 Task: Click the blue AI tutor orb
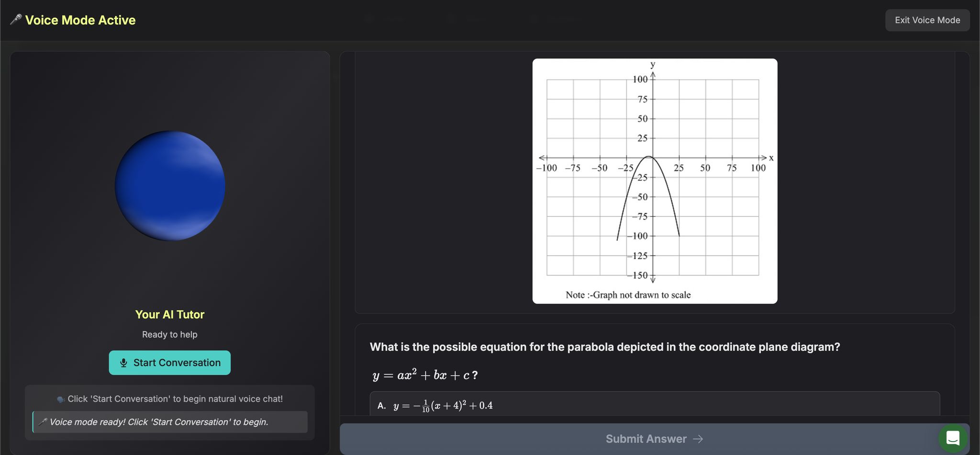[170, 186]
